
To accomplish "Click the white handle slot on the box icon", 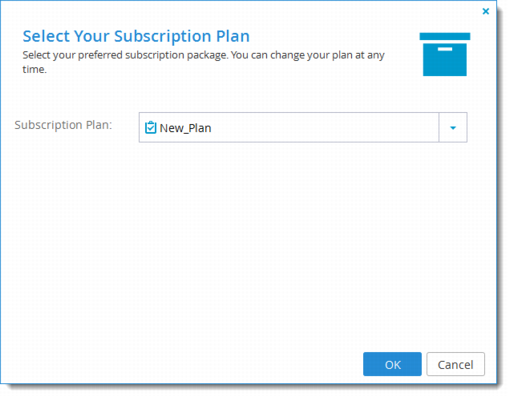I will coord(445,49).
